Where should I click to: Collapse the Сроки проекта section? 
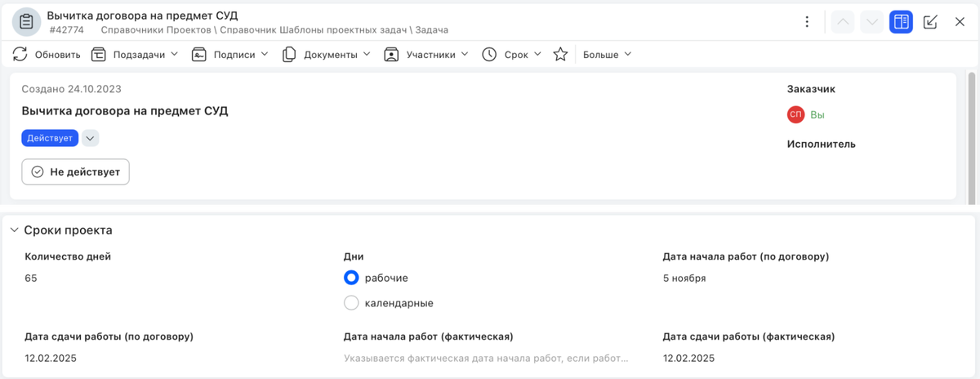tap(14, 230)
